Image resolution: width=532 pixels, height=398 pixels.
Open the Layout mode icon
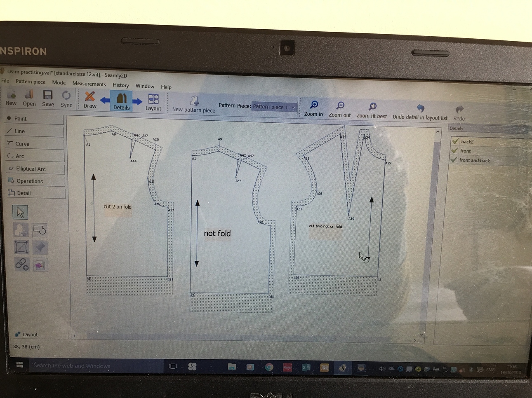[x=153, y=99]
